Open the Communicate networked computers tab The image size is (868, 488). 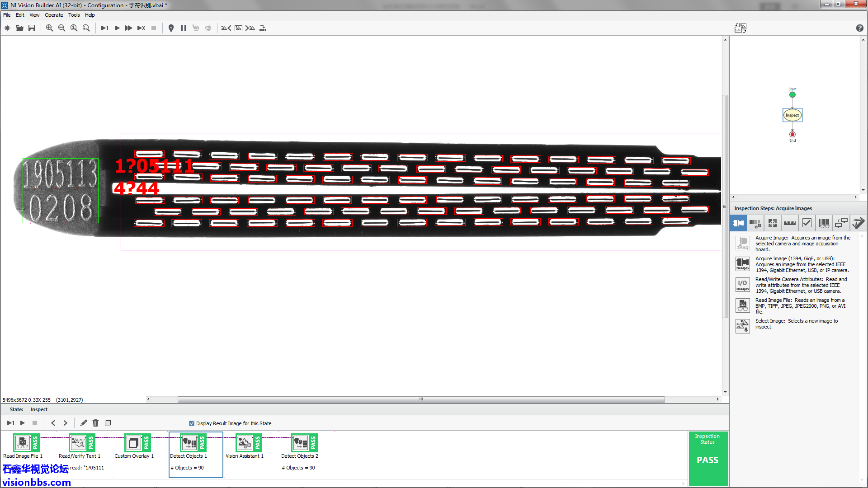tap(841, 223)
